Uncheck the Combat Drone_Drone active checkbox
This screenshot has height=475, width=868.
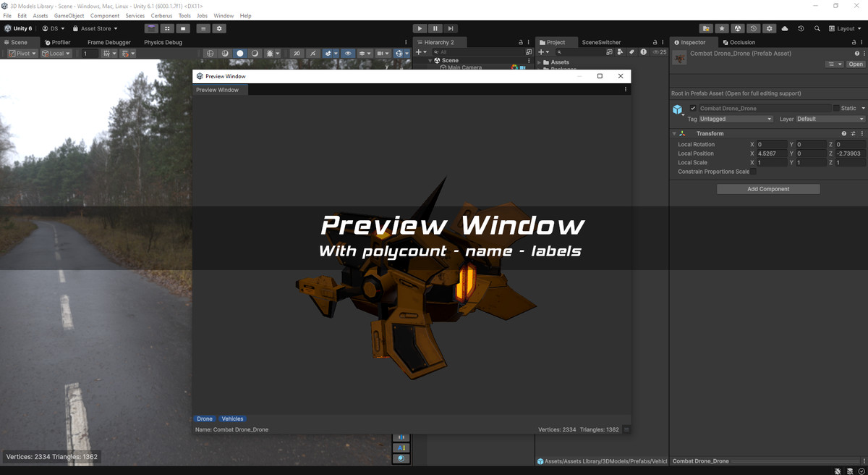click(x=693, y=109)
